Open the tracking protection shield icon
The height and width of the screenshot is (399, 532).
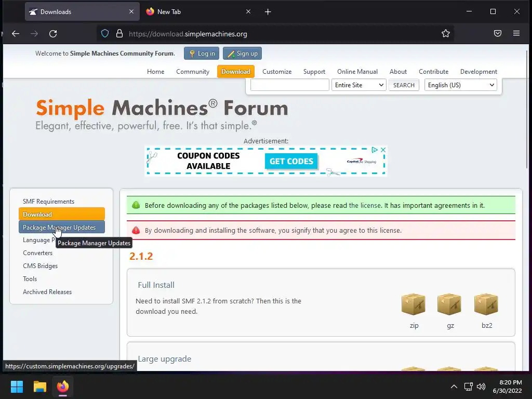click(105, 34)
